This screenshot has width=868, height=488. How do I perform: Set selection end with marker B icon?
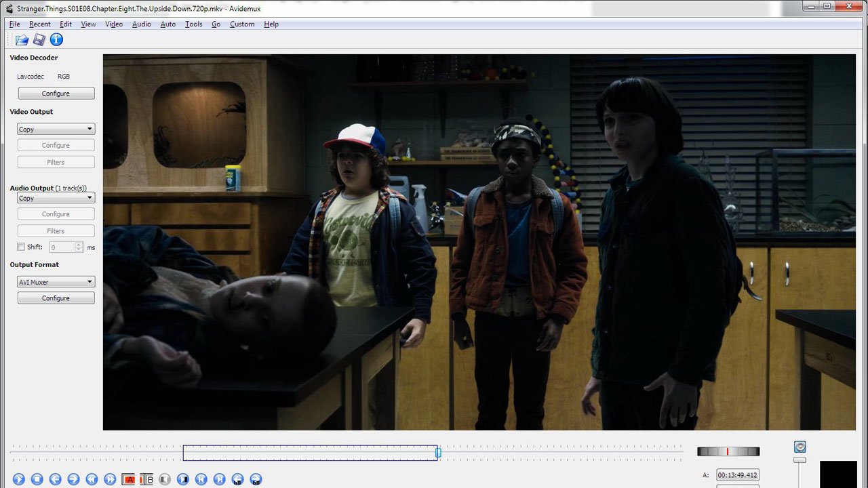click(147, 479)
